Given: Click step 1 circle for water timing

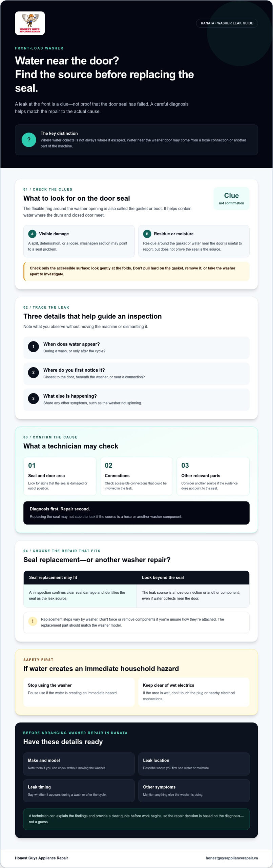Looking at the screenshot, I should click(x=33, y=347).
